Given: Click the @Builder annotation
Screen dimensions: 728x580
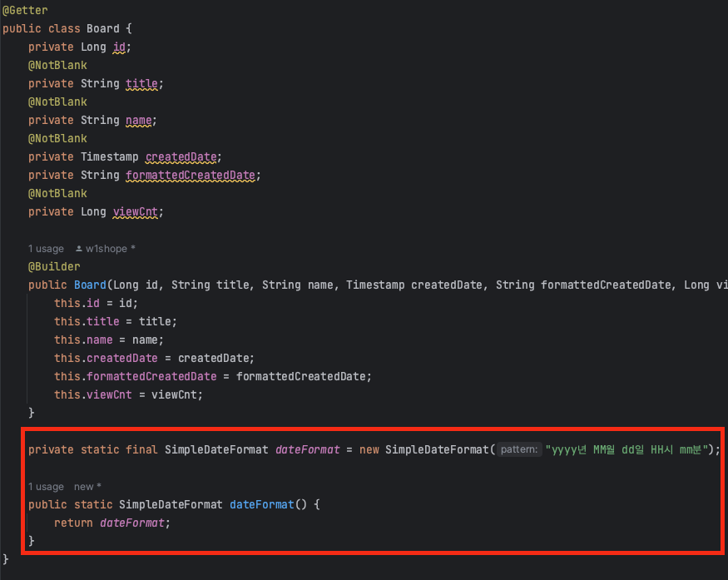Looking at the screenshot, I should (x=54, y=267).
